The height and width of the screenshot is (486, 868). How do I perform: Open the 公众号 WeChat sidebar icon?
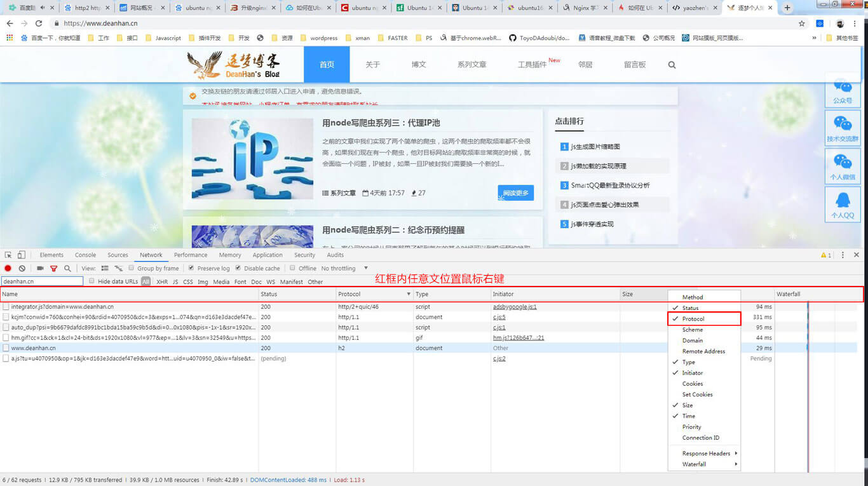[843, 90]
